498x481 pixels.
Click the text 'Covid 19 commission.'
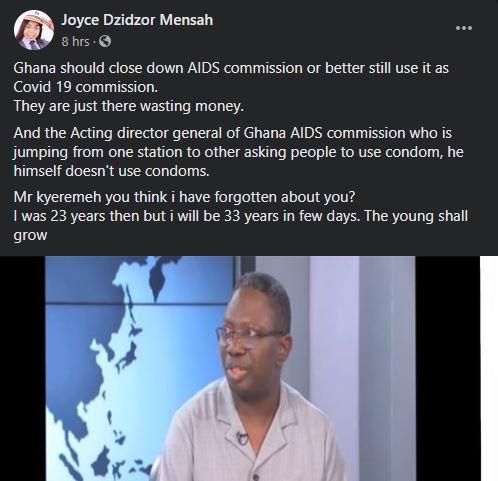pos(86,87)
